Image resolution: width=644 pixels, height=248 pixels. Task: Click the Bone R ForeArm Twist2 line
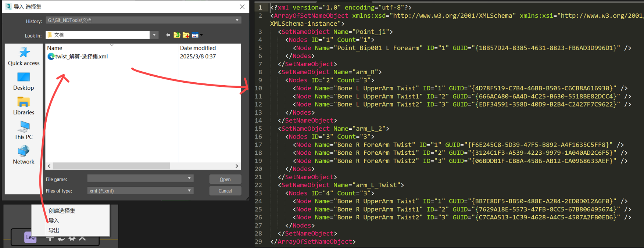(x=460, y=161)
